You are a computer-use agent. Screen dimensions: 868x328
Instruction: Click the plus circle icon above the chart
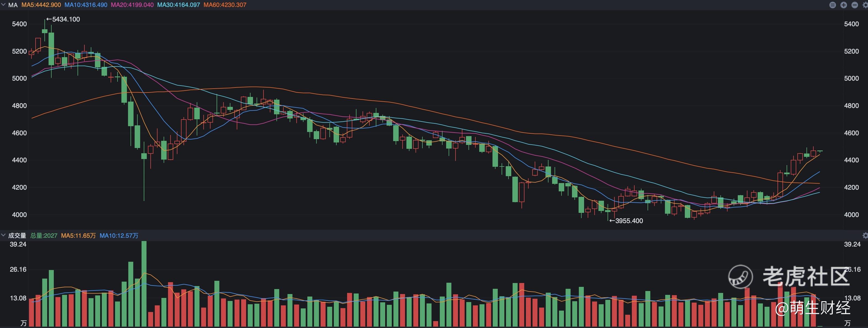[x=844, y=5]
